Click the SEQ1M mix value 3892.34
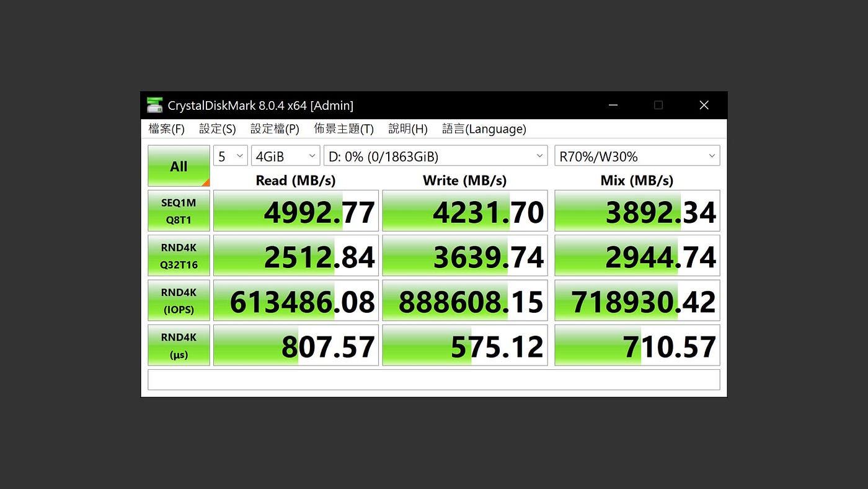 pos(637,211)
